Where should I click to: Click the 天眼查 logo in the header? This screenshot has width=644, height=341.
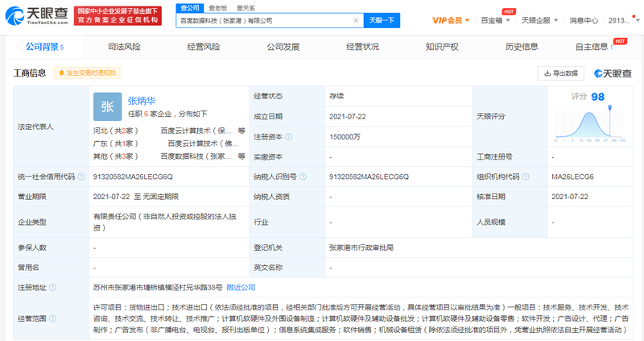(x=36, y=15)
